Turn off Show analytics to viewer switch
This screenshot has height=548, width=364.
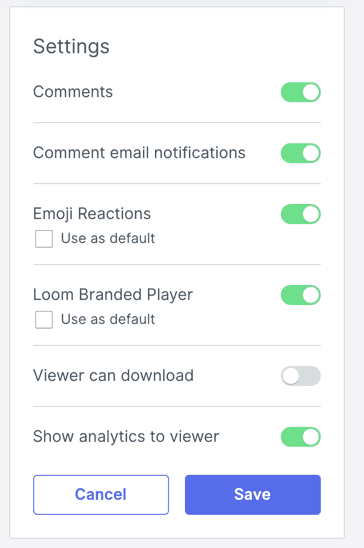(301, 437)
